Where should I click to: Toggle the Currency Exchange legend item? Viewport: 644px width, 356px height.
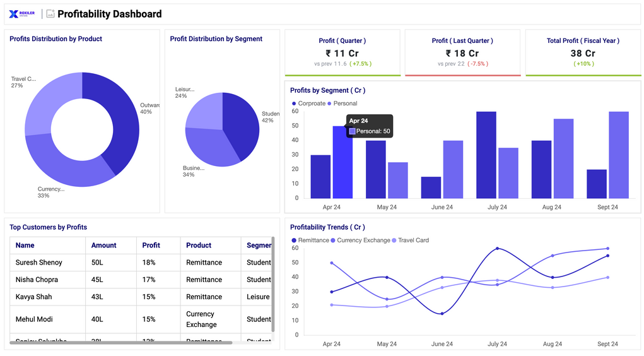coord(360,240)
